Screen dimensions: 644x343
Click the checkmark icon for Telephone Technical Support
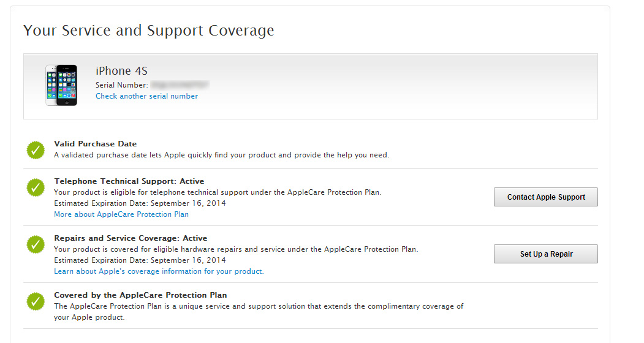tap(36, 187)
